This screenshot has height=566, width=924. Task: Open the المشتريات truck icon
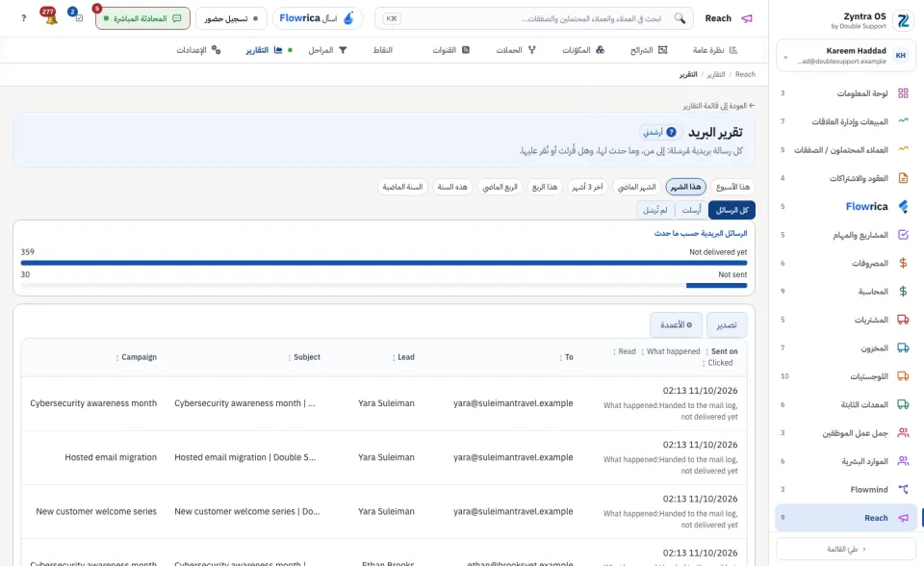click(903, 320)
